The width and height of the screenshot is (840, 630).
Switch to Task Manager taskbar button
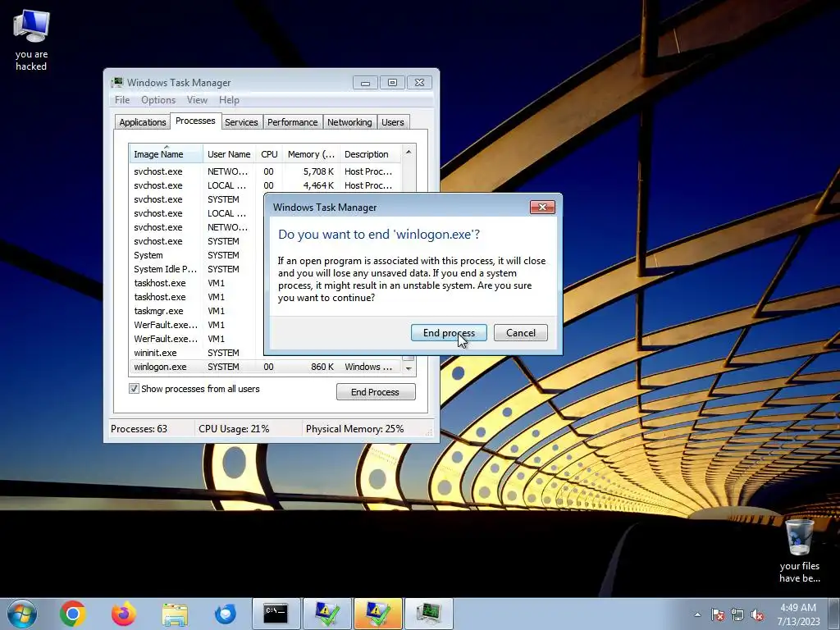(x=429, y=614)
